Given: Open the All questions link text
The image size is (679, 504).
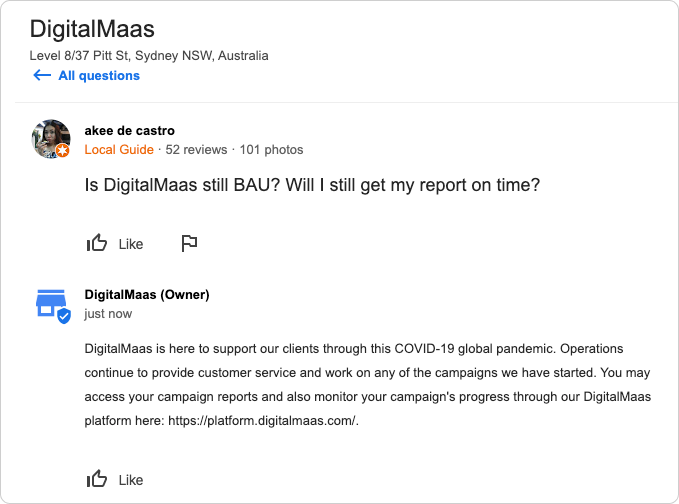Looking at the screenshot, I should [99, 76].
